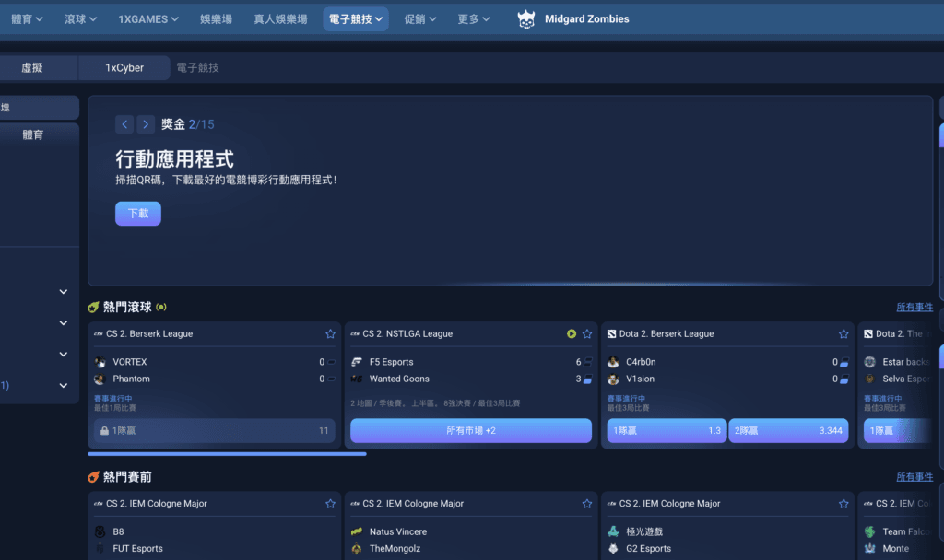Click the live carousel horizontal scrollbar
This screenshot has height=560, width=944.
[x=227, y=454]
